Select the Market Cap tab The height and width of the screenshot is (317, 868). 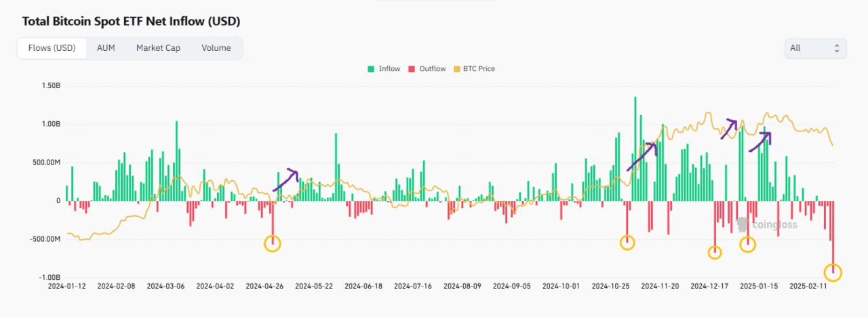158,48
